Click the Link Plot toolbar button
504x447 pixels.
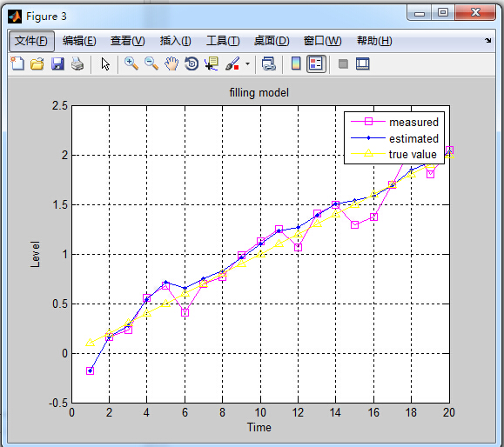[269, 63]
